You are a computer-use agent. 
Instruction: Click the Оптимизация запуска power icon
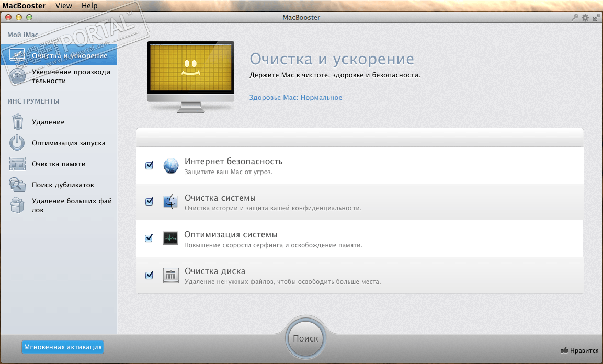pos(17,143)
